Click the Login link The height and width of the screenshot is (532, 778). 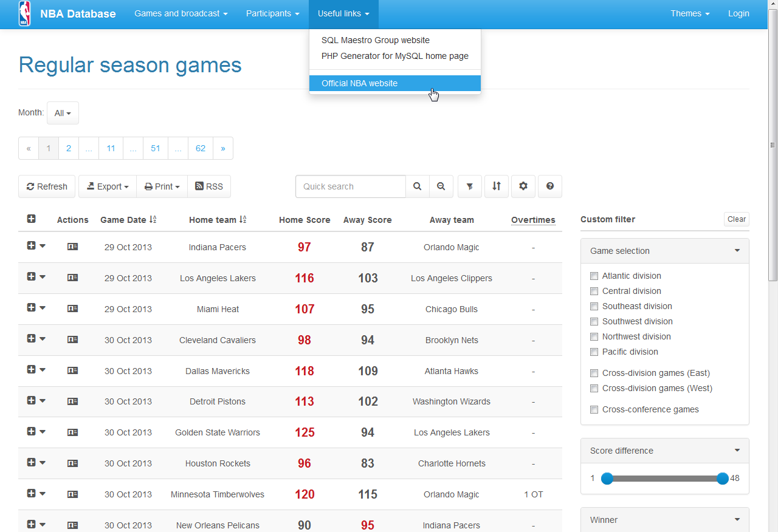click(x=738, y=13)
